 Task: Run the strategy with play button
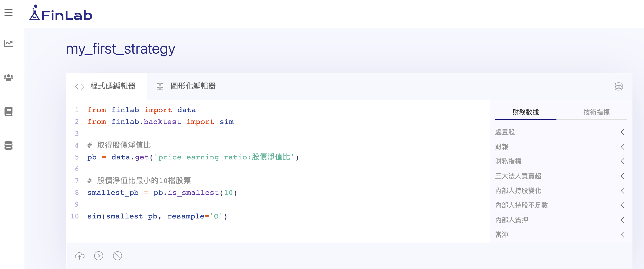click(98, 256)
